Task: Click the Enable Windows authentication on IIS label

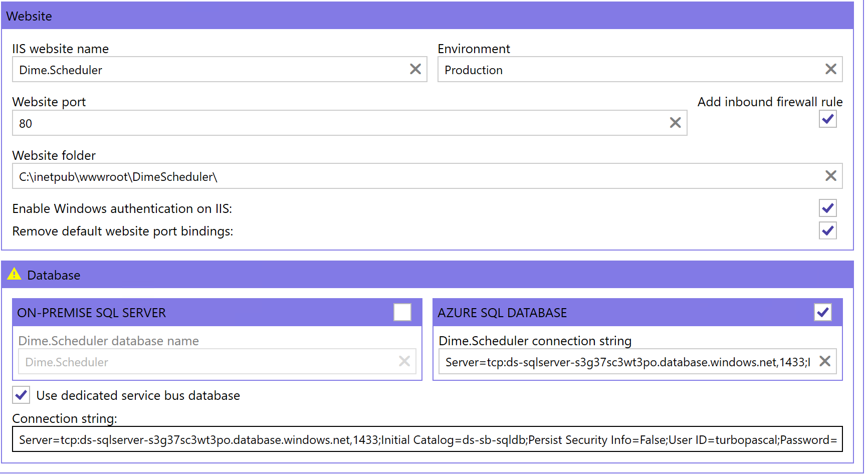Action: 122,208
